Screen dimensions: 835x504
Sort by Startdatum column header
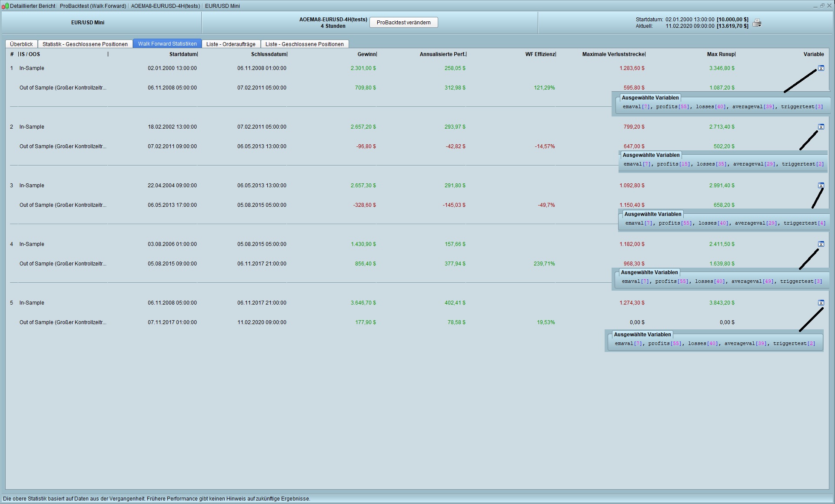point(183,54)
